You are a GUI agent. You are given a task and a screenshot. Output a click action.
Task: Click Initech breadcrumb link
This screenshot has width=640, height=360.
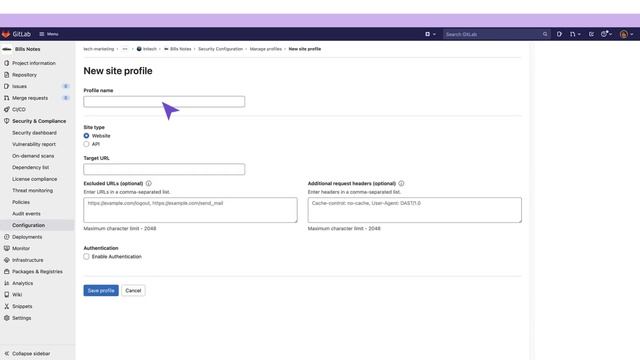click(147, 49)
